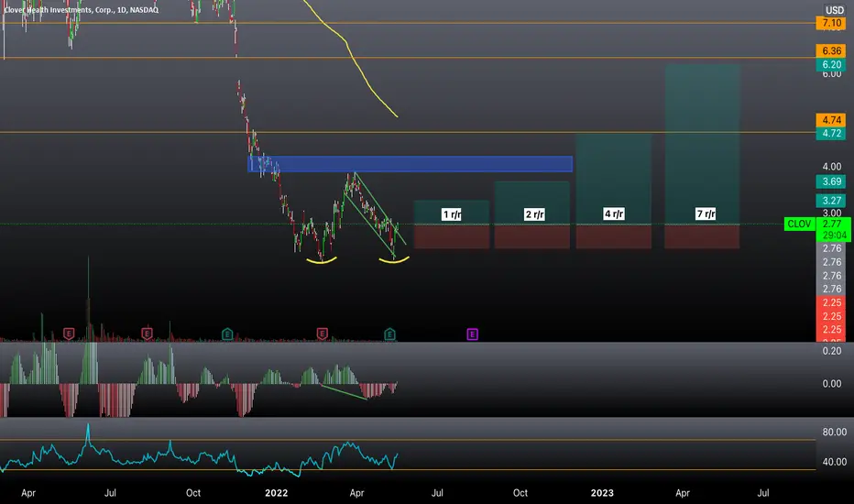The image size is (854, 504).
Task: Select the orange 4.74 price label
Action: (831, 120)
